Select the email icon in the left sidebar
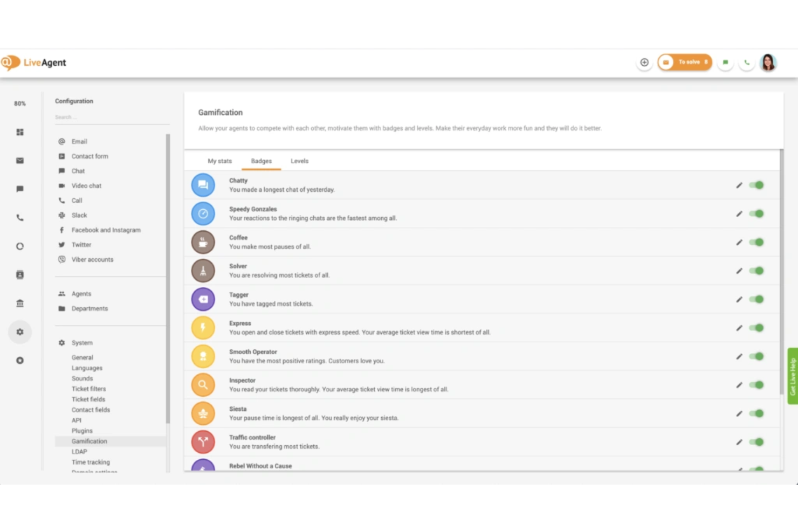 pyautogui.click(x=20, y=160)
